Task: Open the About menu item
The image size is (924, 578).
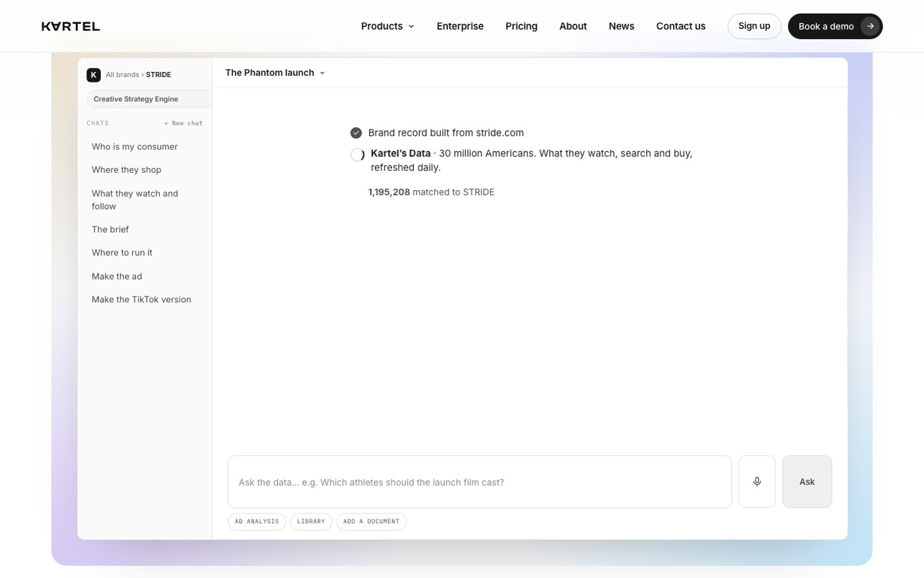Action: [x=573, y=26]
